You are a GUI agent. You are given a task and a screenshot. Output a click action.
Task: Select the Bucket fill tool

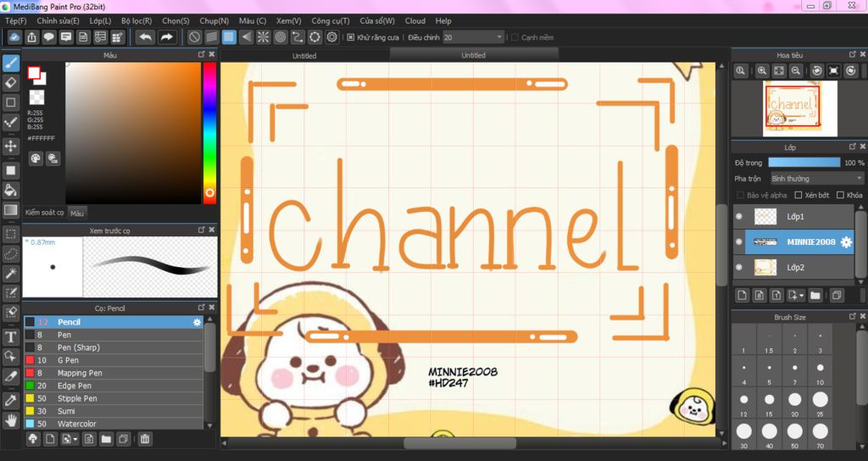click(x=10, y=190)
